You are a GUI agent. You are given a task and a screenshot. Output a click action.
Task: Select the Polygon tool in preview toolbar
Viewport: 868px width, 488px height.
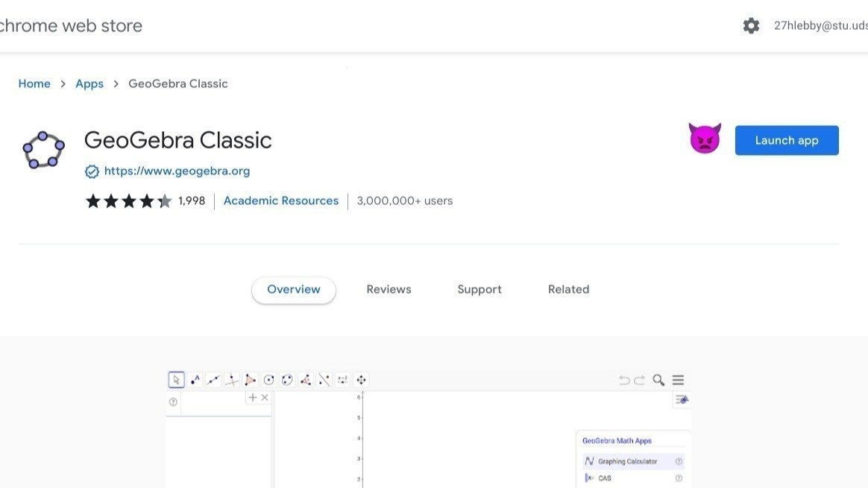250,380
